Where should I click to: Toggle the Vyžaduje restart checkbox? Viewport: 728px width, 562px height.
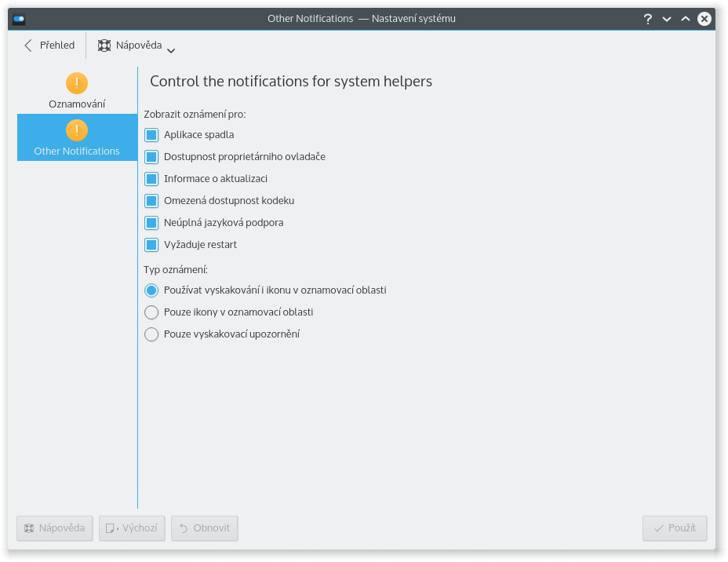tap(151, 245)
